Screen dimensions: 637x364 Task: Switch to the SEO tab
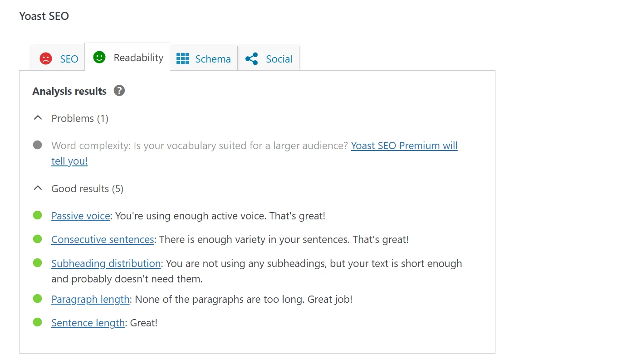click(69, 59)
